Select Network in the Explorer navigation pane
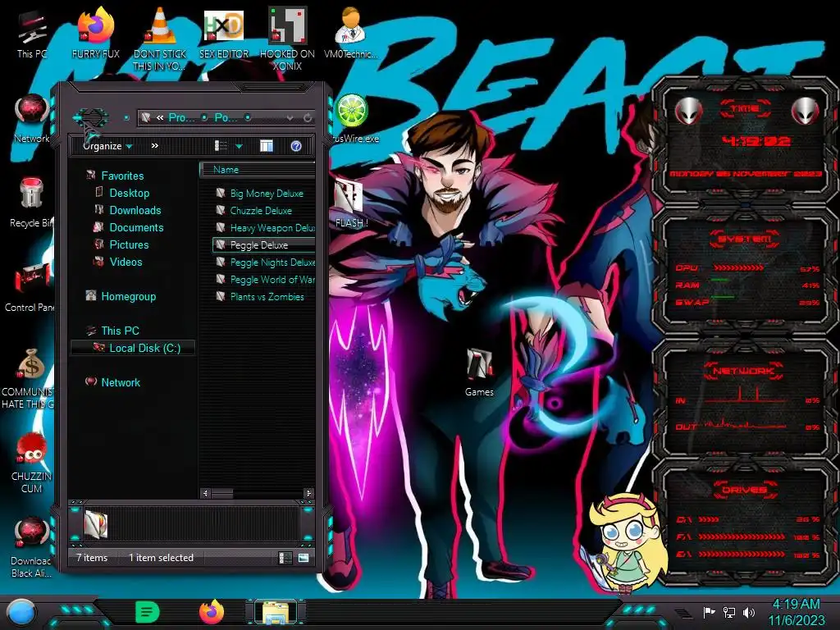 [x=121, y=382]
